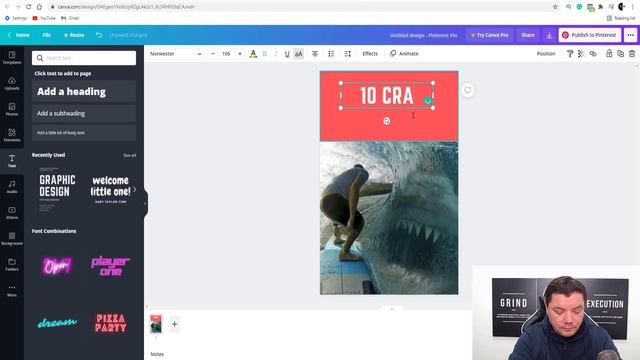Viewport: 640px width, 360px height.
Task: Collapse the side panel
Action: point(146,203)
